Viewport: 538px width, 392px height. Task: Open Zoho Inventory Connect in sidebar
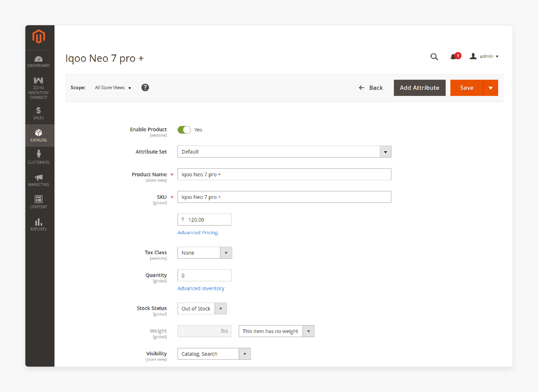click(39, 88)
